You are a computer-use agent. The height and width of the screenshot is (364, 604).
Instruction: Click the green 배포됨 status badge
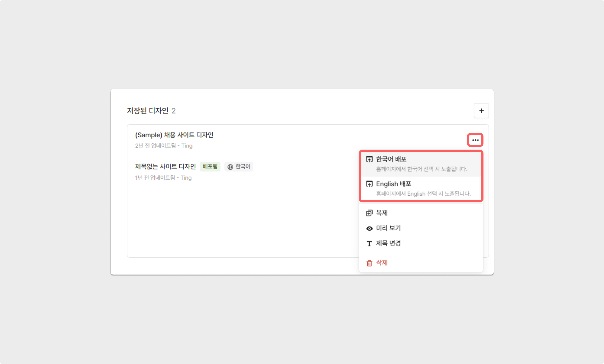210,167
